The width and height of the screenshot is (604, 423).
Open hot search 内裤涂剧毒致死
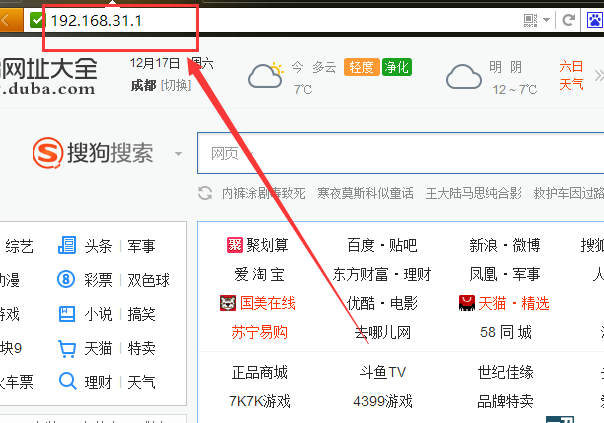pyautogui.click(x=263, y=193)
